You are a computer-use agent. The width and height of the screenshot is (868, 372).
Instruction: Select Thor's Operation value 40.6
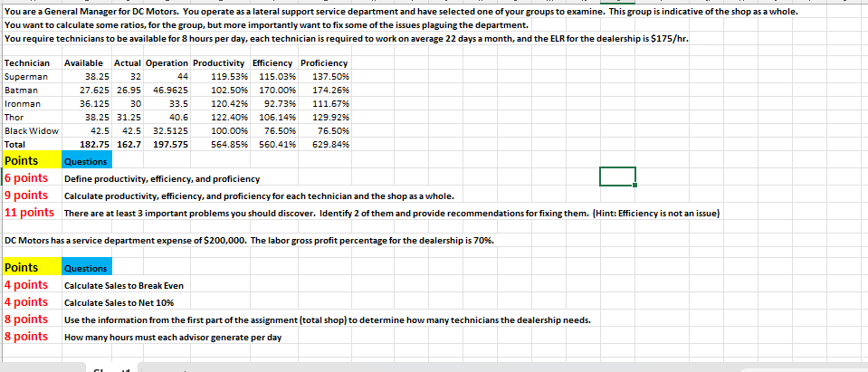coord(167,118)
